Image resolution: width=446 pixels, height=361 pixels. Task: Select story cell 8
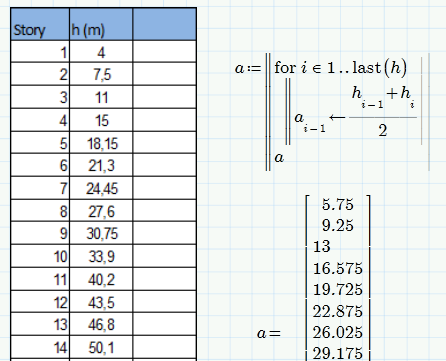[40, 211]
